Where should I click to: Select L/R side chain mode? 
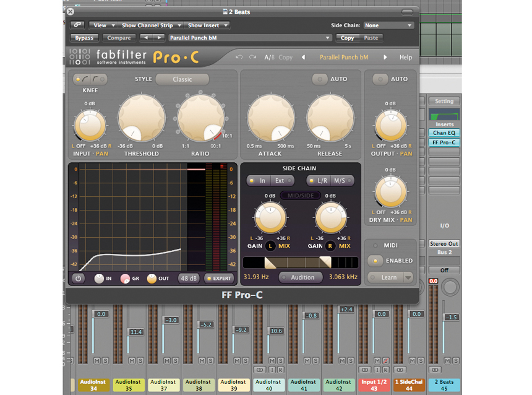click(319, 181)
